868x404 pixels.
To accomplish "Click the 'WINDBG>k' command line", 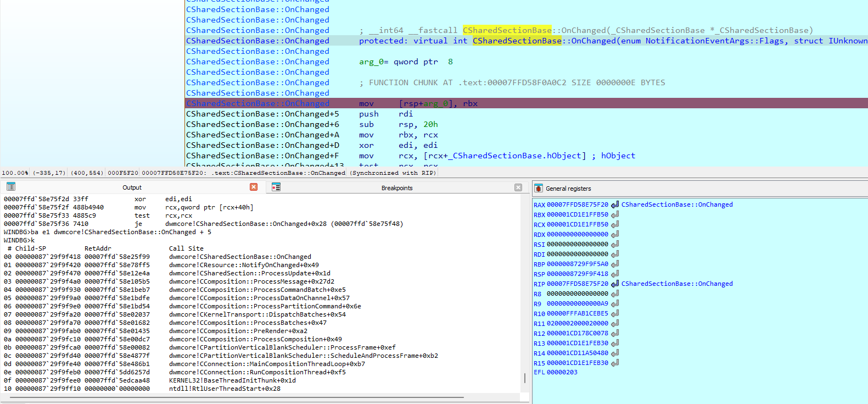I will pyautogui.click(x=19, y=240).
